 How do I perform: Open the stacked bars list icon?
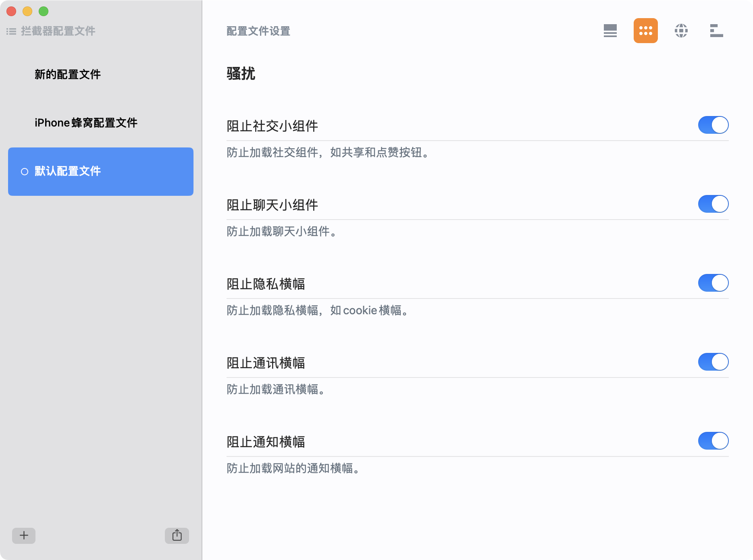(x=716, y=31)
